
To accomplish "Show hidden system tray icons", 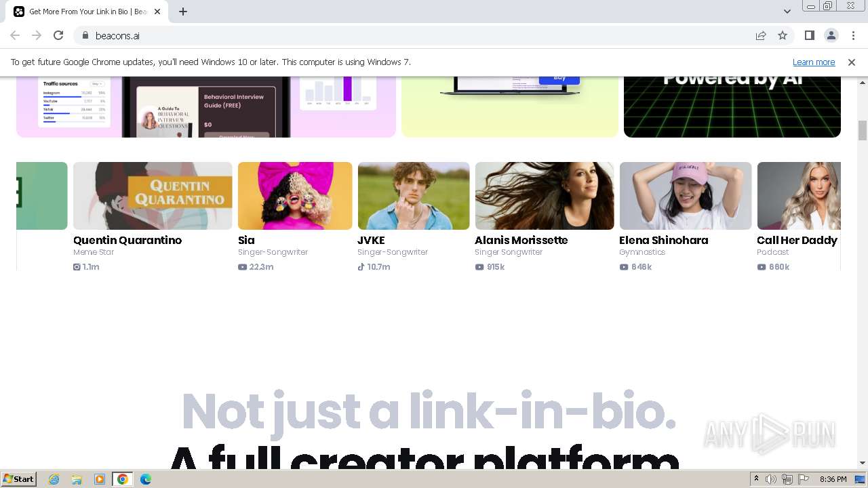I will tap(756, 479).
